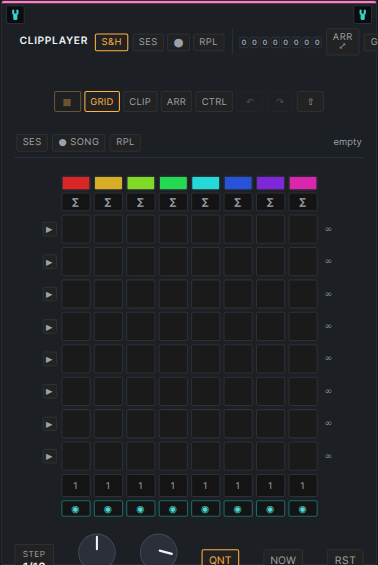Click the undo arrow icon
Image resolution: width=378 pixels, height=565 pixels.
tap(250, 102)
